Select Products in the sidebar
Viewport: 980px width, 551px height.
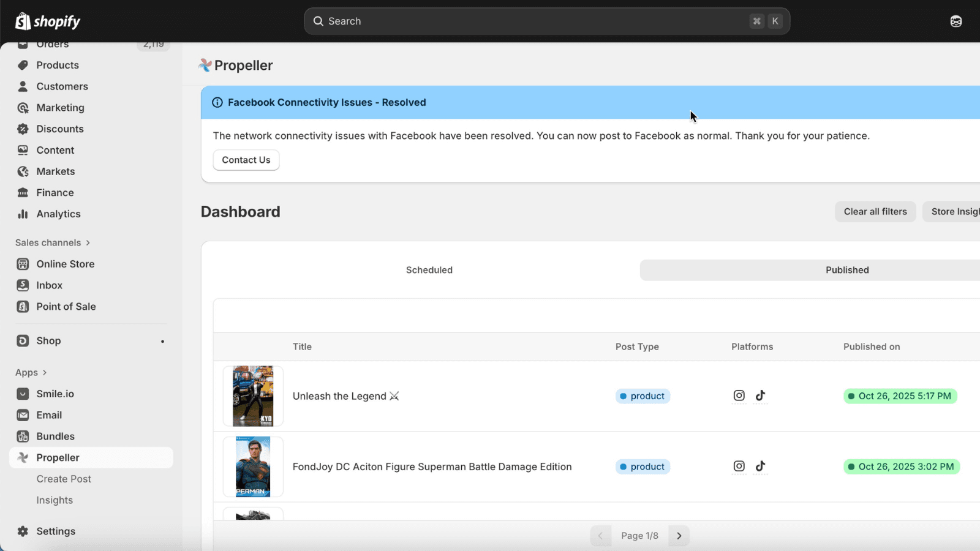tap(57, 65)
